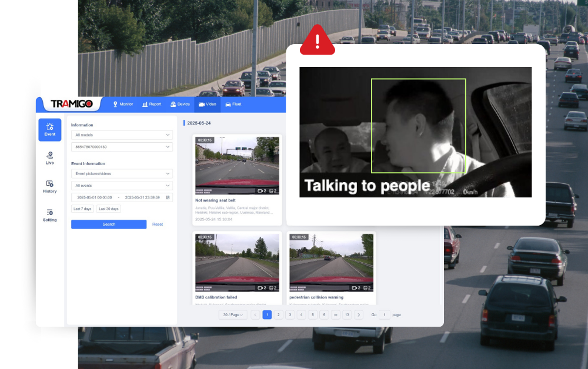Expand the All models dropdown
The height and width of the screenshot is (369, 588).
(x=122, y=135)
